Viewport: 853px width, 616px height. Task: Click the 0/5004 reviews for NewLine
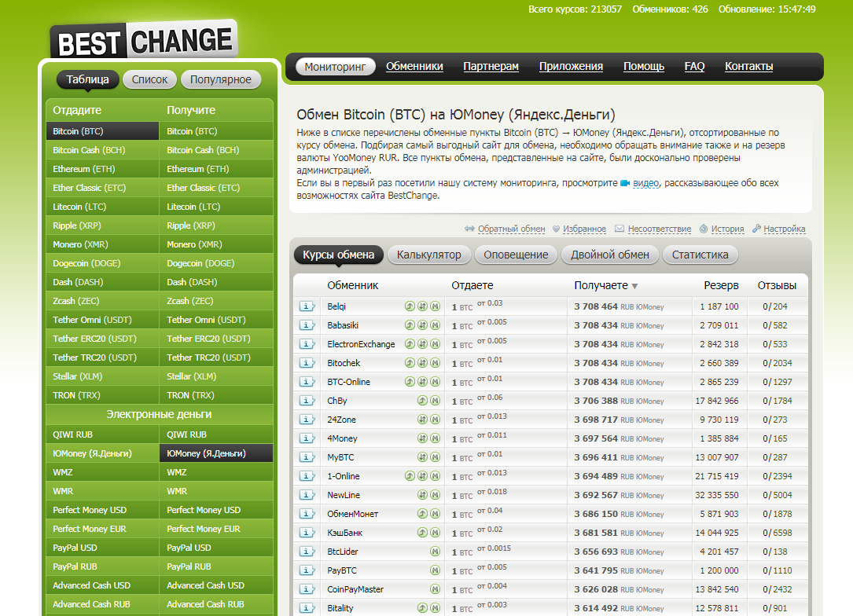[777, 495]
